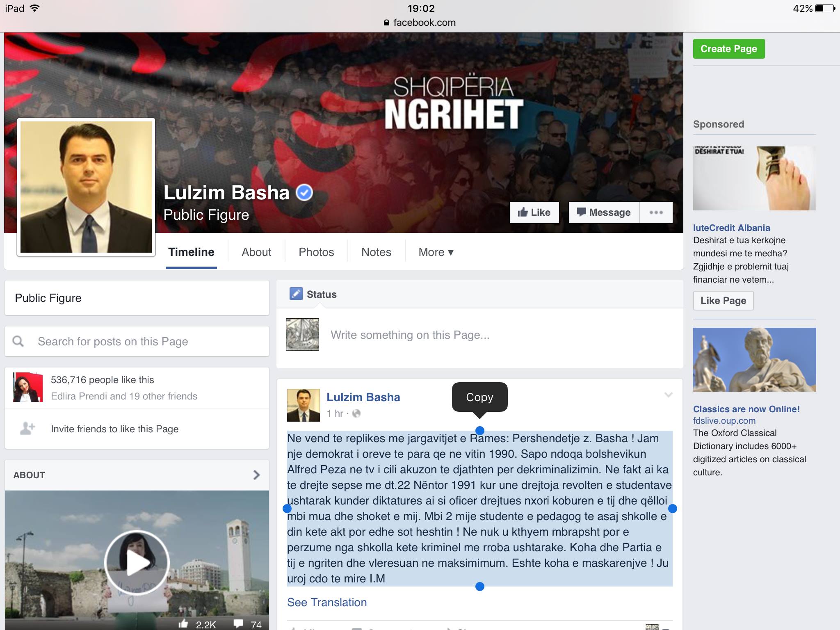
Task: Click the magnifying glass search icon
Action: (18, 341)
